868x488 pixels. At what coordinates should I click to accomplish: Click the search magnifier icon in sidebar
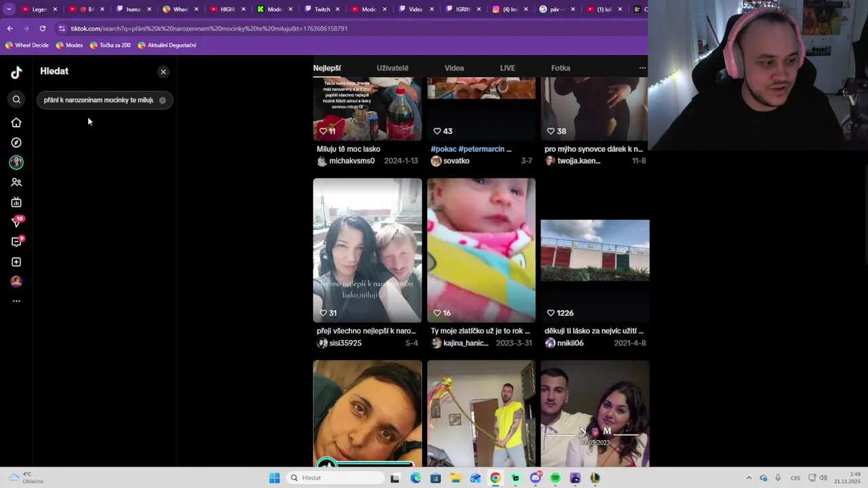point(16,100)
